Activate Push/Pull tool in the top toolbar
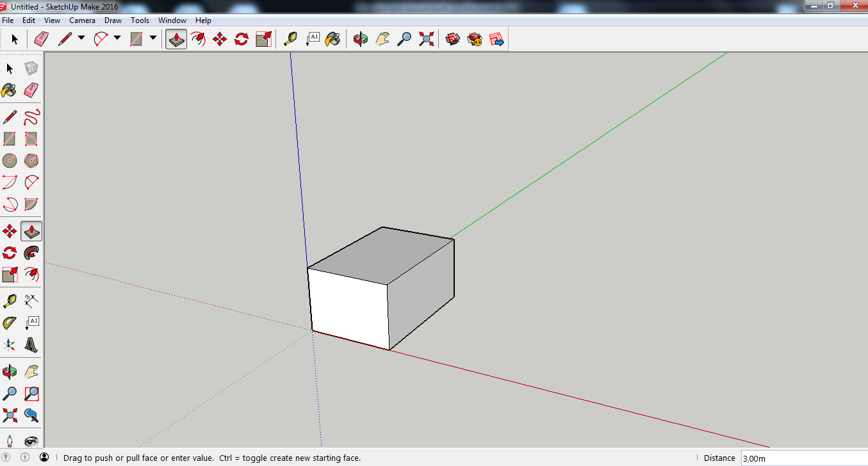 click(x=176, y=39)
